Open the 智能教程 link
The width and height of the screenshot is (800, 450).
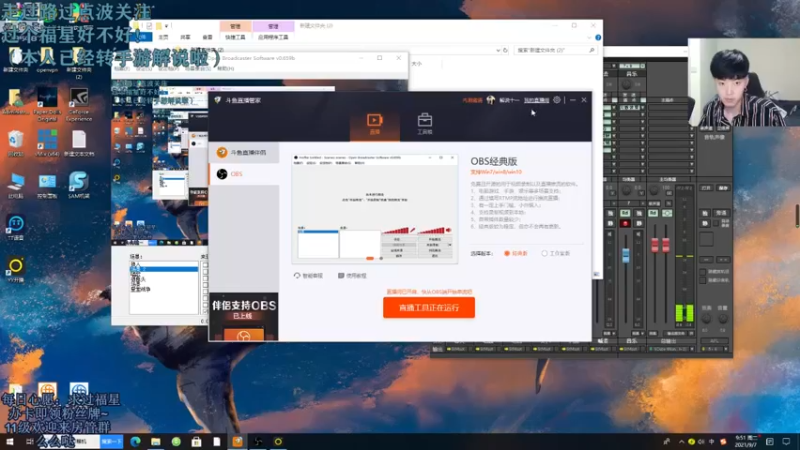309,276
